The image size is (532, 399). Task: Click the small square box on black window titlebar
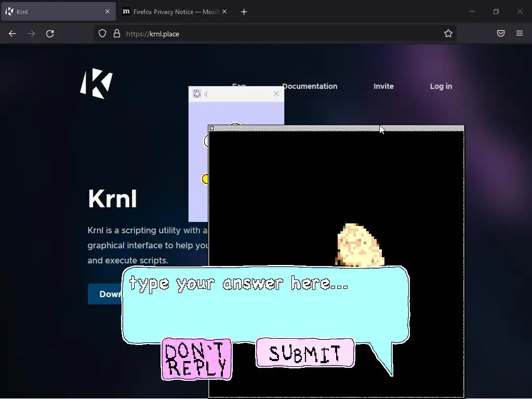[212, 128]
